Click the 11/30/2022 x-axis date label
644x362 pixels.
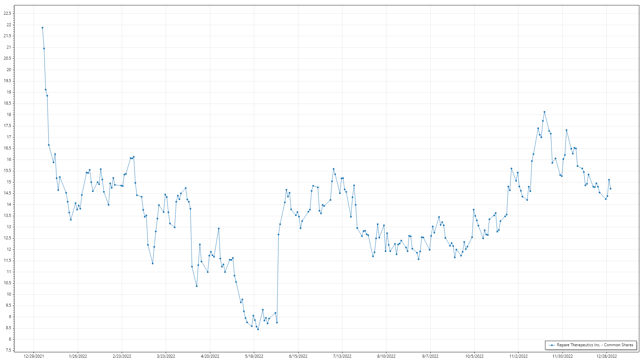click(x=562, y=356)
